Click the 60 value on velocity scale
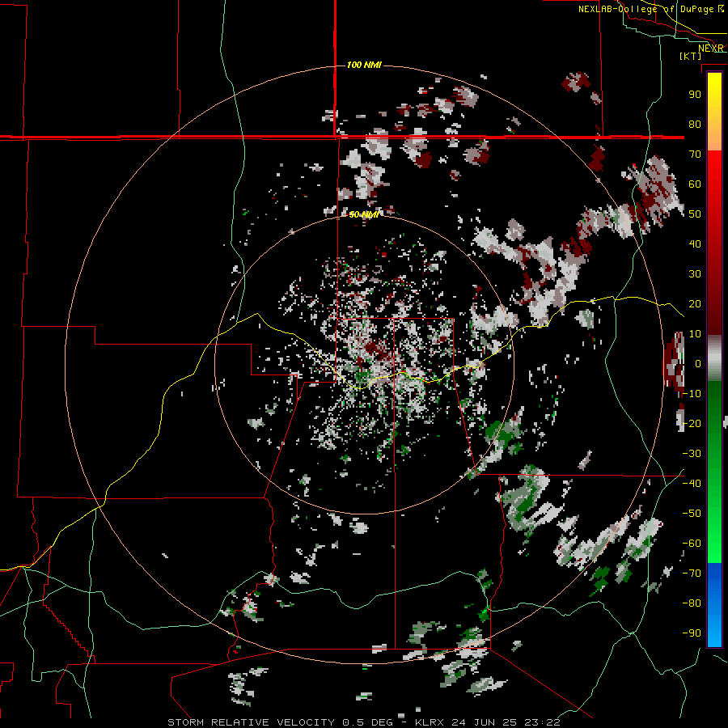Viewport: 728px width, 728px height. [x=695, y=184]
